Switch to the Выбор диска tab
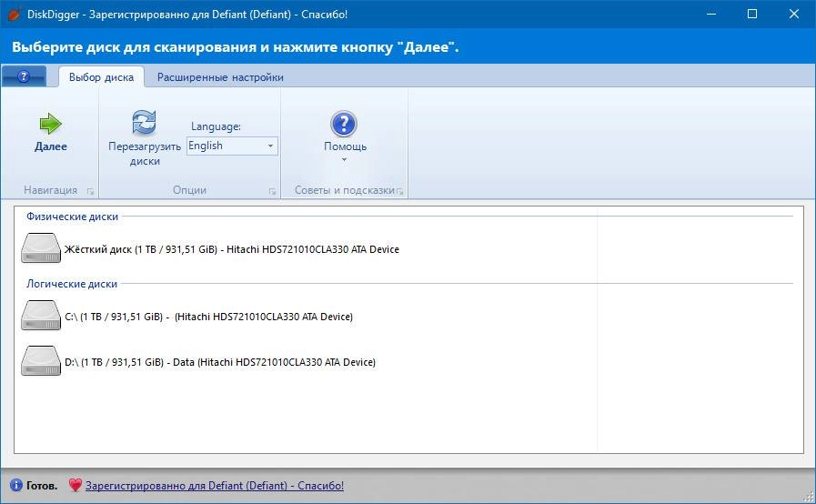Viewport: 816px width, 504px height. [x=102, y=77]
